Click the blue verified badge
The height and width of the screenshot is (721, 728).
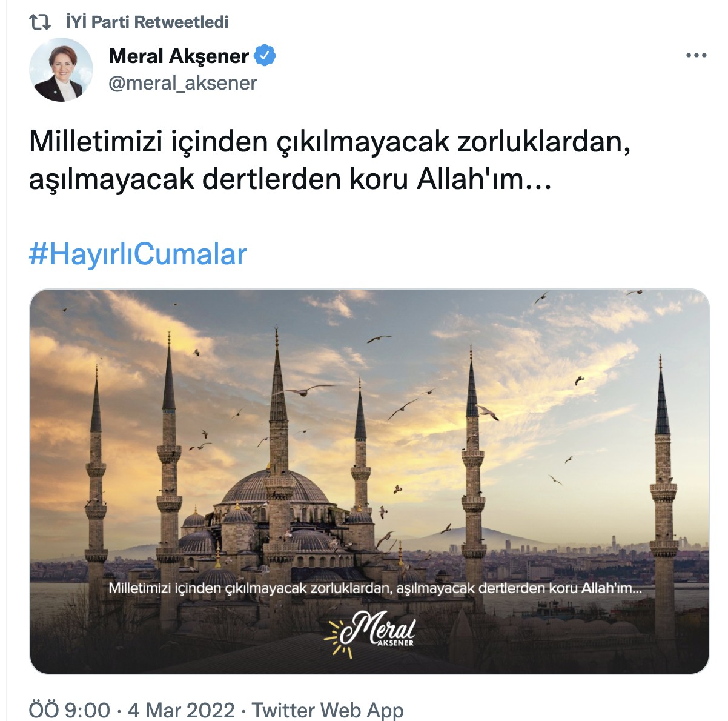pos(265,56)
